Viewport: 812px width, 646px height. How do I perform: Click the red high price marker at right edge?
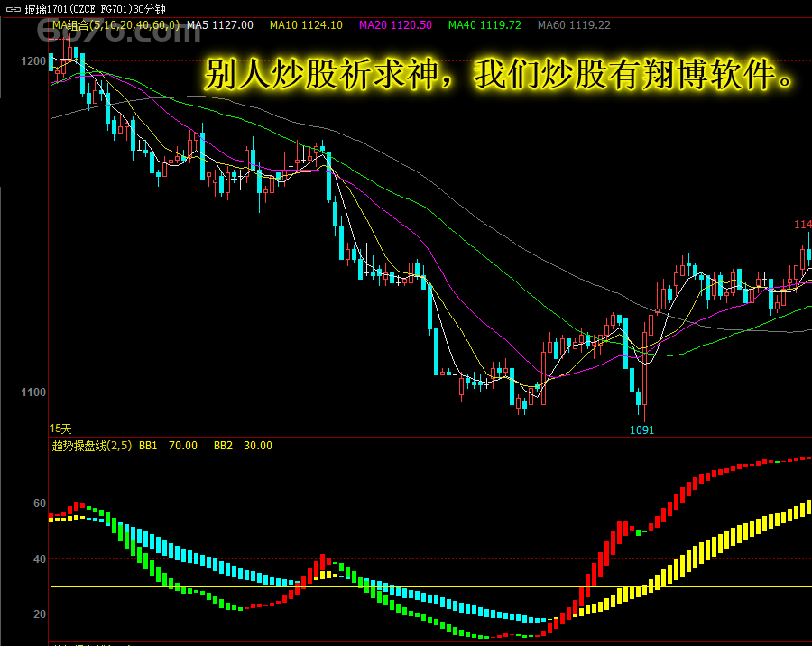[803, 225]
